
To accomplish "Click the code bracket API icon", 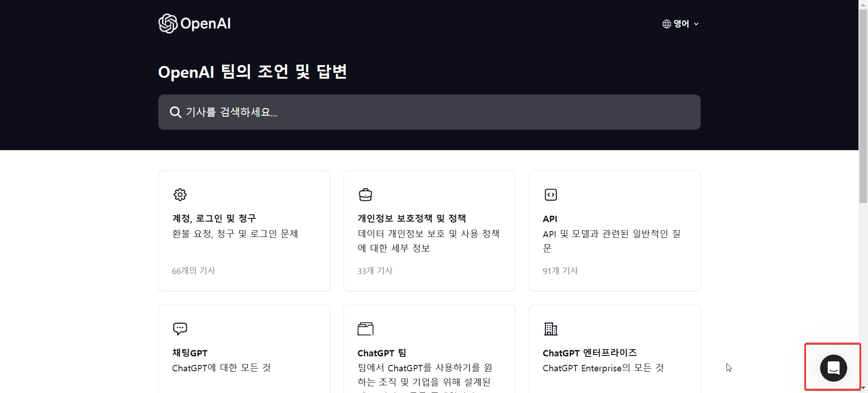I will pos(551,194).
